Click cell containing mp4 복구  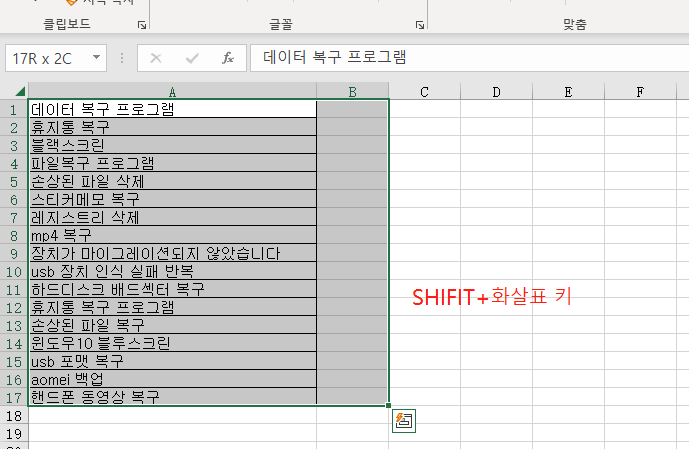172,235
